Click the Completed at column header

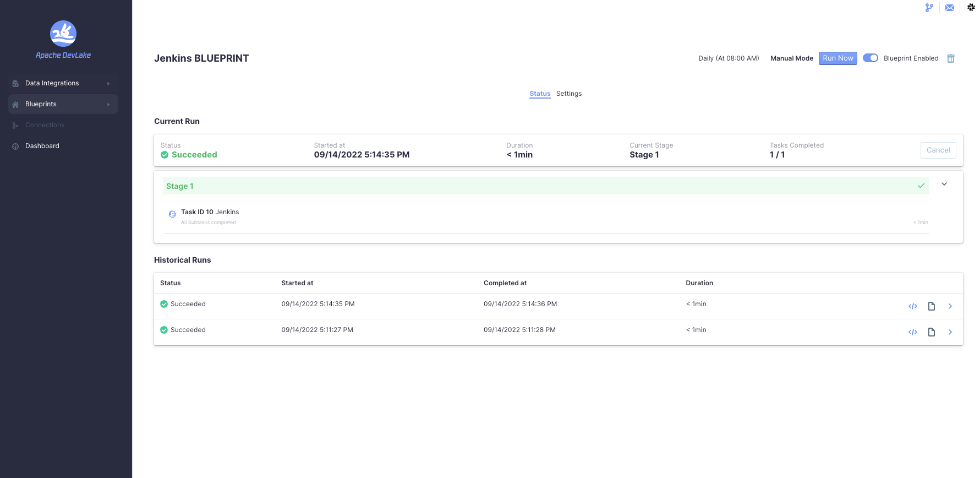[x=505, y=283]
